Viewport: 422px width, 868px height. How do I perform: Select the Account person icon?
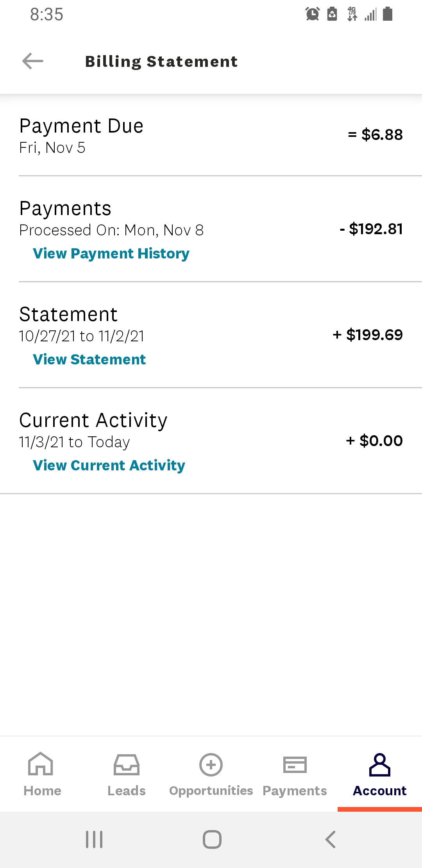[379, 764]
